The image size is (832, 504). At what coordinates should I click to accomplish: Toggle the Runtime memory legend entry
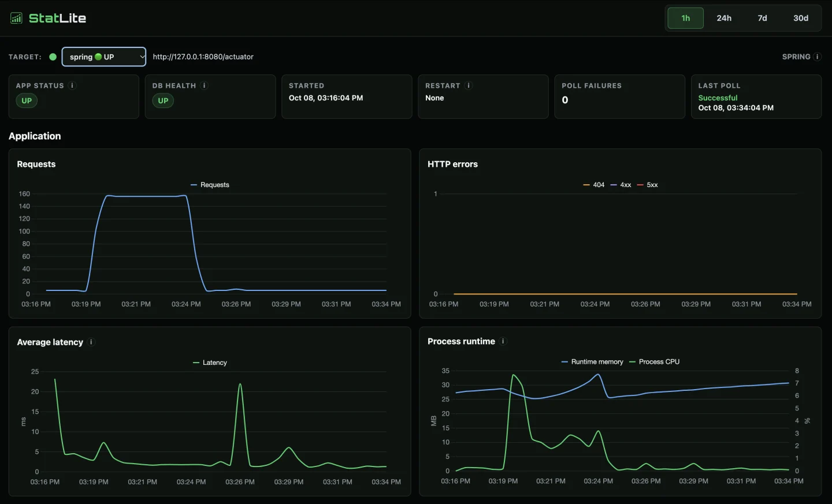point(592,361)
